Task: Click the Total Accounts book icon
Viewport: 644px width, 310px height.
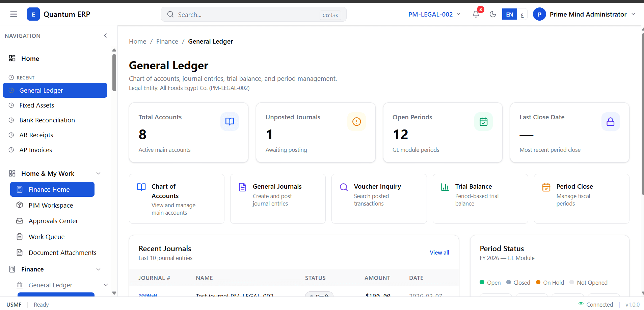Action: 230,121
